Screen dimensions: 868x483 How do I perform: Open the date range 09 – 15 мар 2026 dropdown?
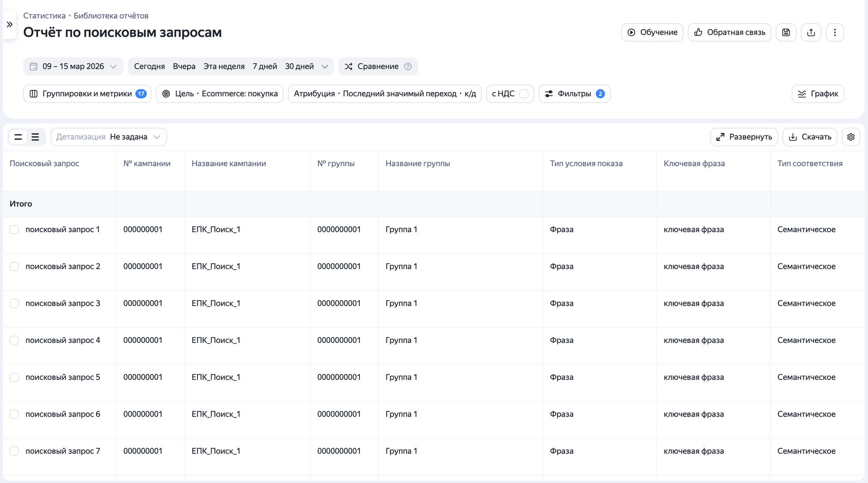click(73, 66)
